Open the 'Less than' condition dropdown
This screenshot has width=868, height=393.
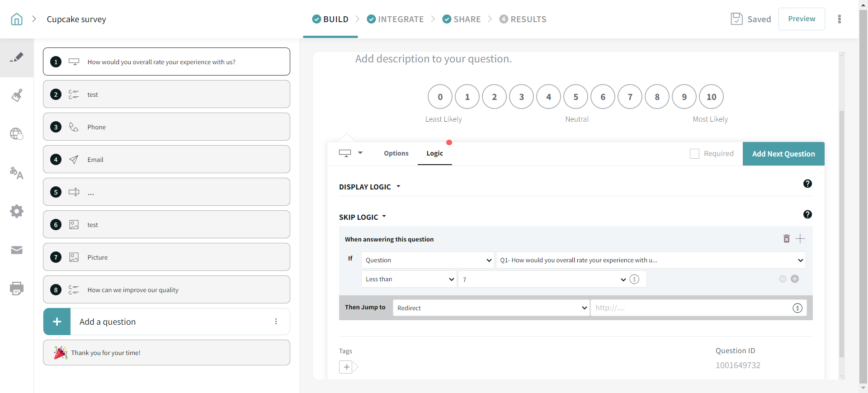409,279
